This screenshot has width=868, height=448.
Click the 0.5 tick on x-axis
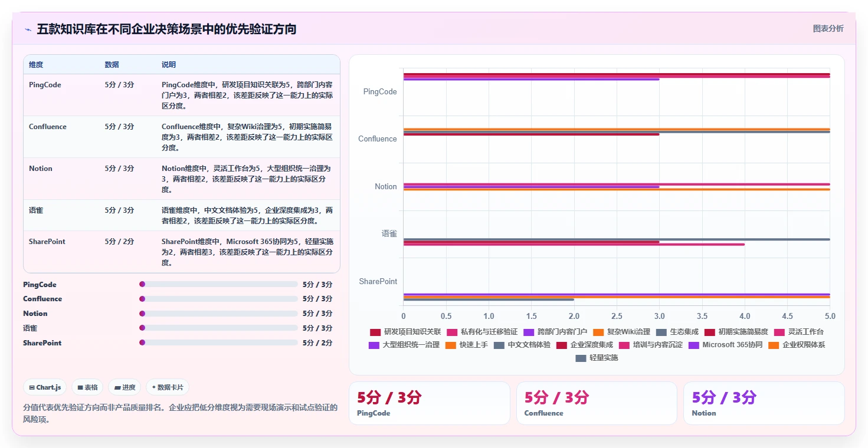point(446,316)
